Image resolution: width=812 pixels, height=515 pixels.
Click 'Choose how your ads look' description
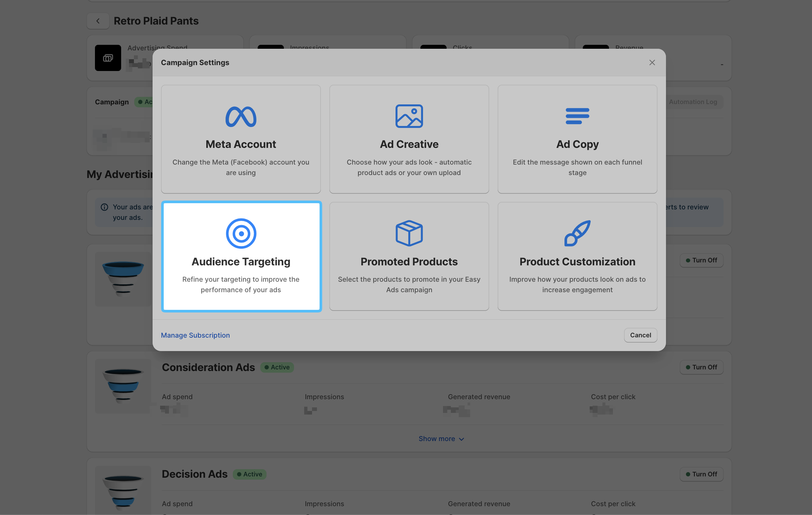409,167
